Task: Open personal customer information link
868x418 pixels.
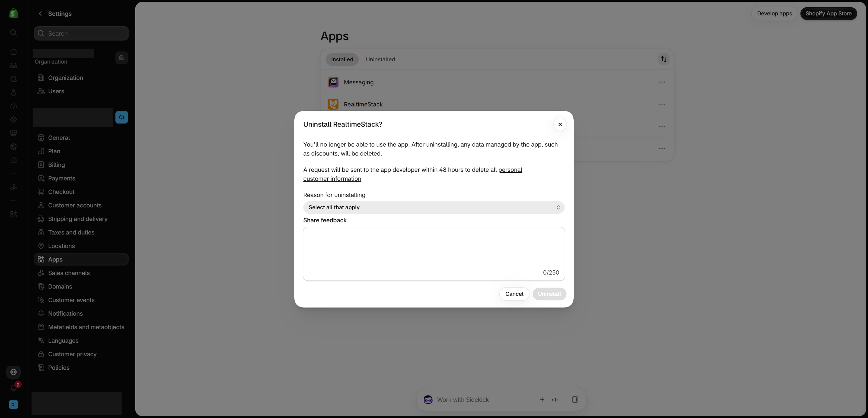Action: [x=413, y=174]
